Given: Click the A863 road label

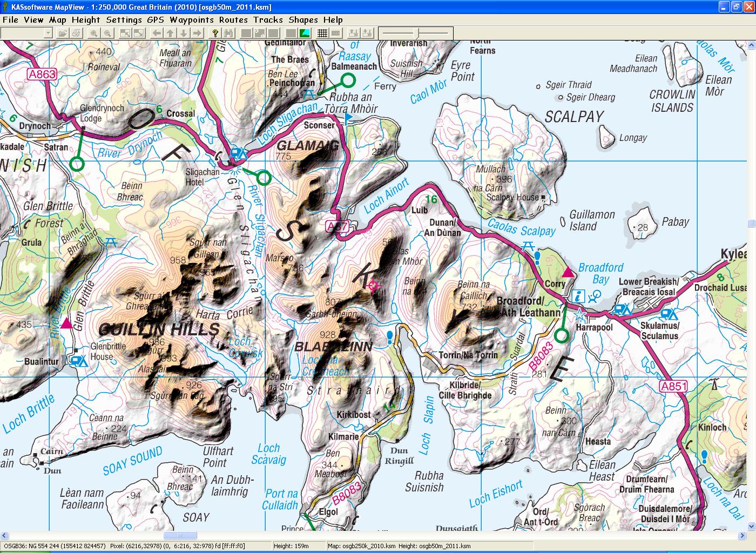Looking at the screenshot, I should pos(43,75).
